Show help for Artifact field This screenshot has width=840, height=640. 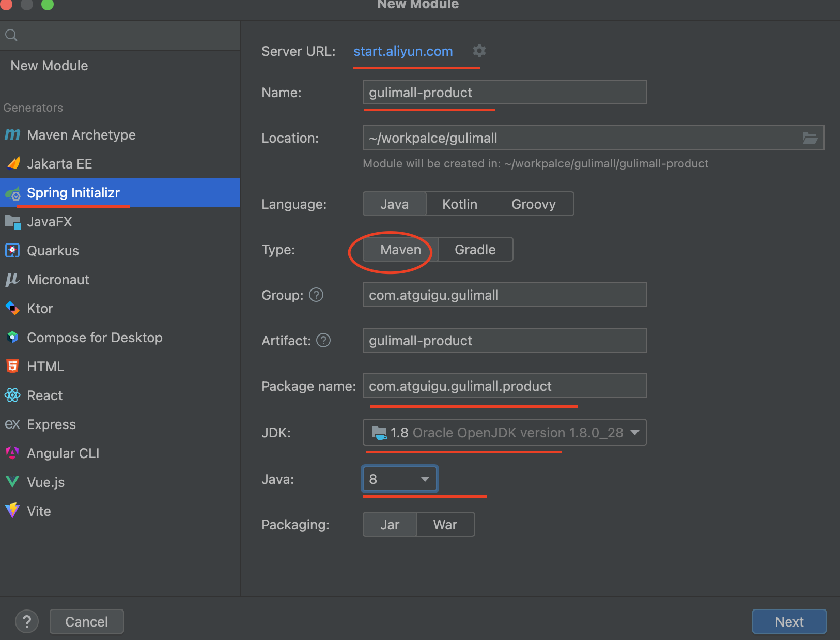(x=323, y=340)
